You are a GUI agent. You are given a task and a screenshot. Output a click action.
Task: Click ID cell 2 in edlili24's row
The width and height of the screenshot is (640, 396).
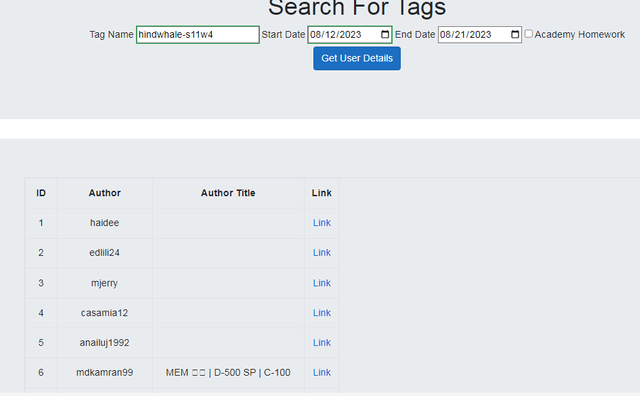tap(41, 253)
